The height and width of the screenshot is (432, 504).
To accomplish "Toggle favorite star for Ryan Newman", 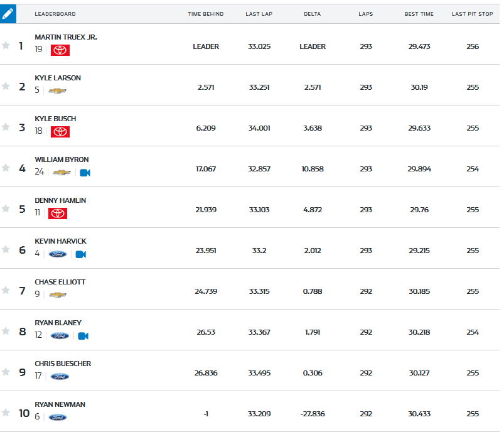I will (6, 413).
